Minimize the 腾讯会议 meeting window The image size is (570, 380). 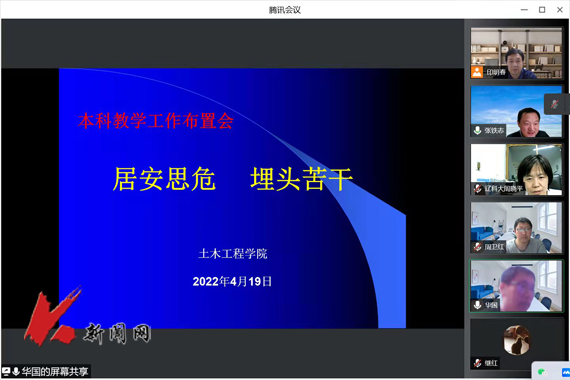pos(524,10)
